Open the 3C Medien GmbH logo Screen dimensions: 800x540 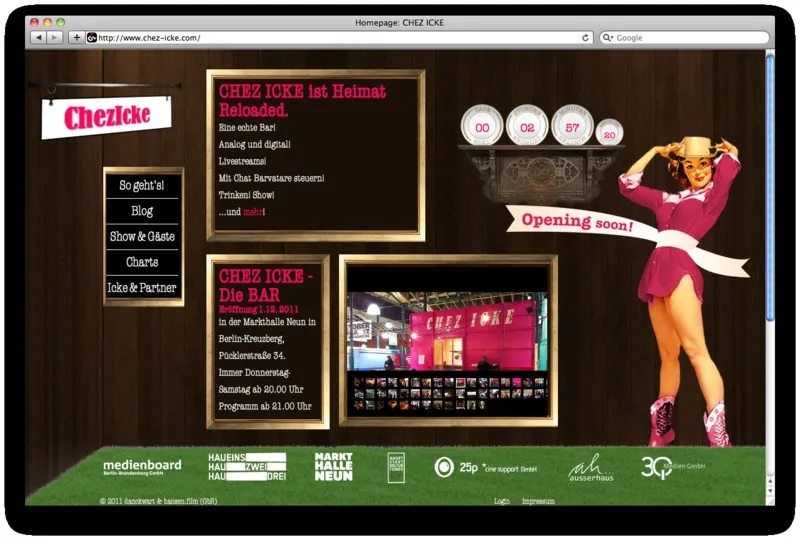pyautogui.click(x=673, y=467)
